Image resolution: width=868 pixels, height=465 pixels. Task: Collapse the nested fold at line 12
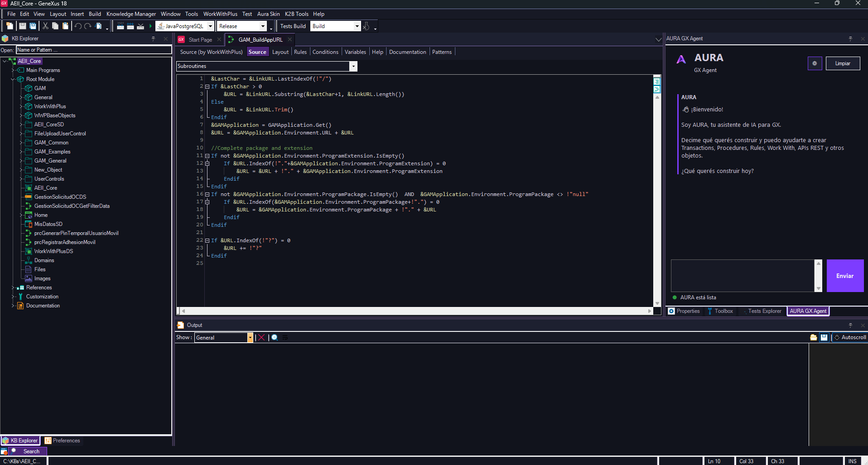coord(207,163)
